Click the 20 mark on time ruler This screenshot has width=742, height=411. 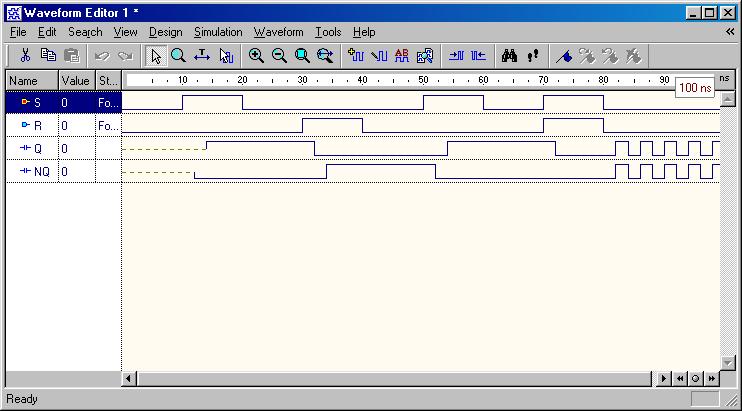click(242, 80)
